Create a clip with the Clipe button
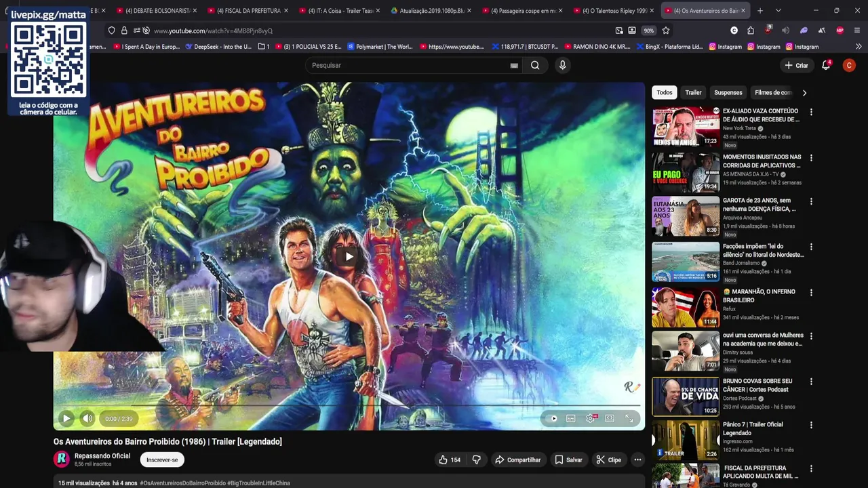Screen dimensions: 868x488 coord(609,460)
